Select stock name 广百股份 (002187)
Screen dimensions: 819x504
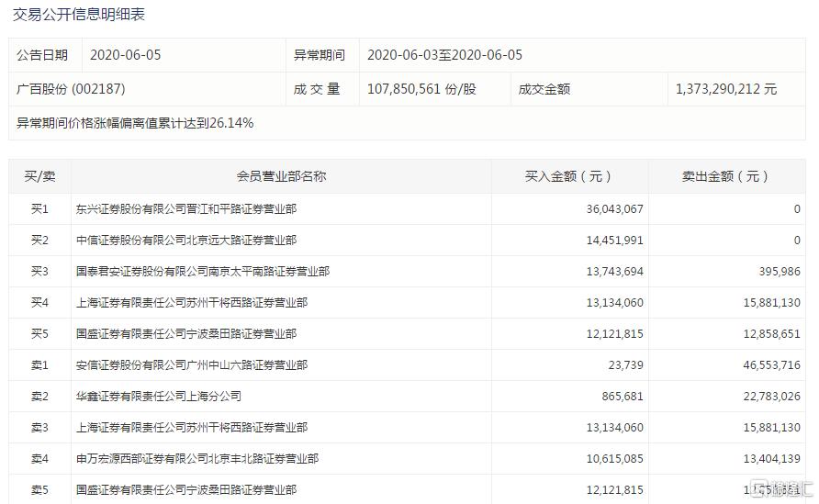click(71, 89)
